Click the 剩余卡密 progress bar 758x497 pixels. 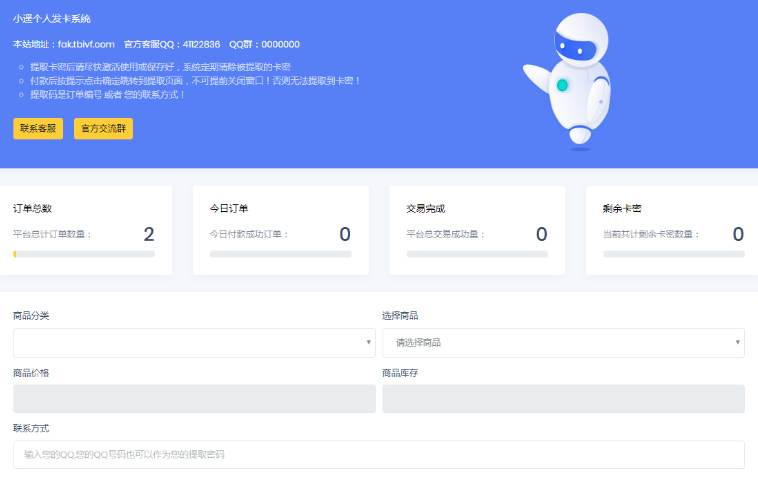pos(673,254)
